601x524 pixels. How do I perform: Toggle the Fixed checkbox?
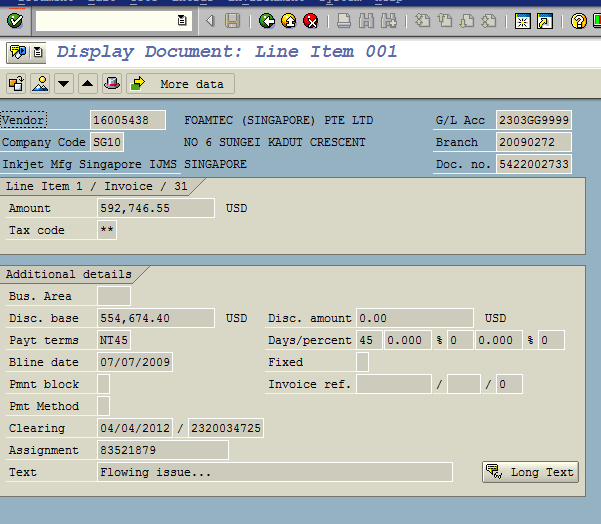362,362
